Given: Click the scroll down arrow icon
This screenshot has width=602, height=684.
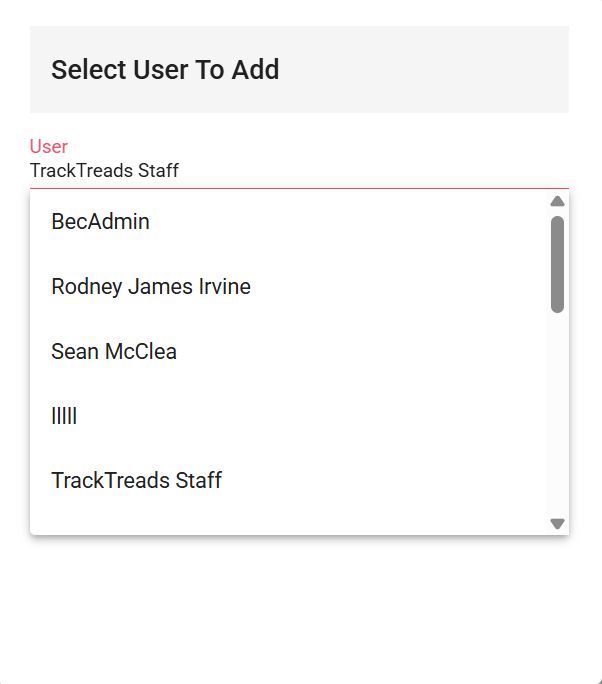Looking at the screenshot, I should click(x=558, y=523).
